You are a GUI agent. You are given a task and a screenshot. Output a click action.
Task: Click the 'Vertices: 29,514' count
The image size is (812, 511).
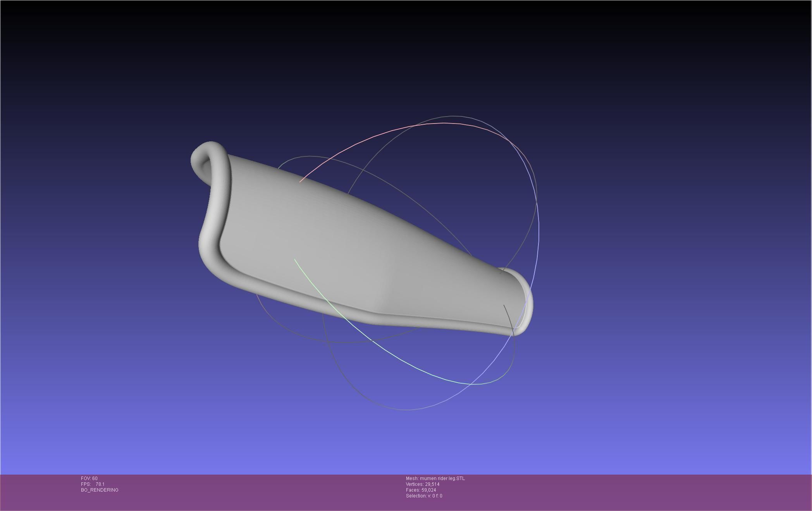click(423, 484)
